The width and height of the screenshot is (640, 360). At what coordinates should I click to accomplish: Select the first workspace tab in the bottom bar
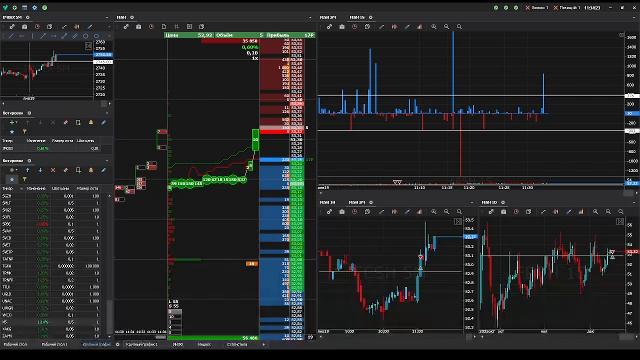(x=16, y=344)
